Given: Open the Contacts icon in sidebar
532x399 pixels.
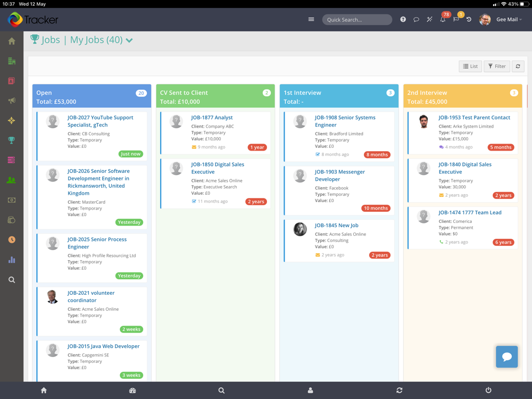Looking at the screenshot, I should click(x=12, y=81).
